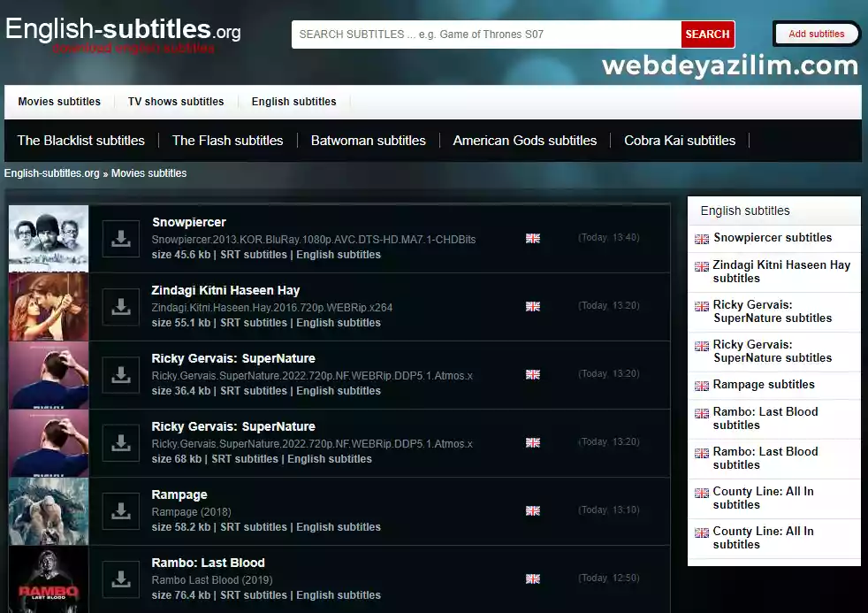868x613 pixels.
Task: Open Rambo: Last Blood title in the list
Action: coord(208,563)
